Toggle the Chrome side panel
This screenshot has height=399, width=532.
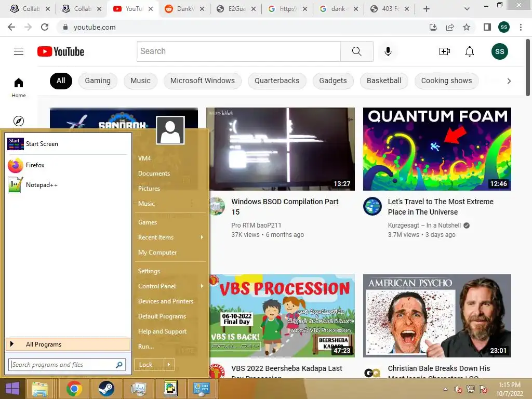coord(487,27)
